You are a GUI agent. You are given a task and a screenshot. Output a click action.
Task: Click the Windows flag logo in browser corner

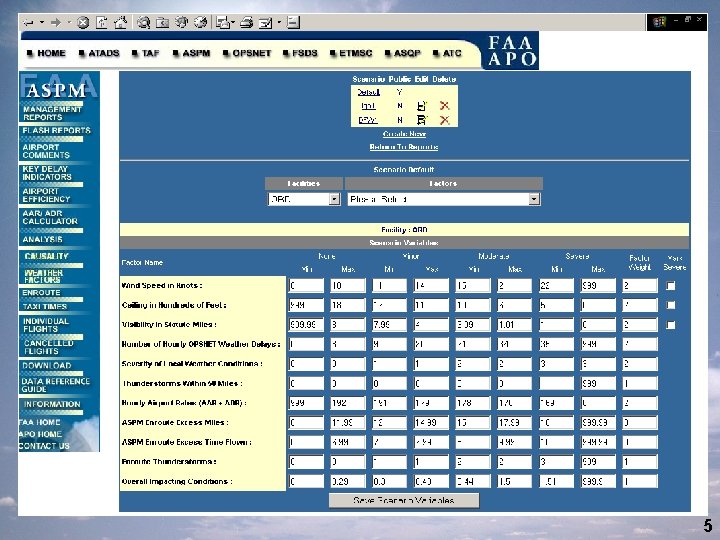click(659, 22)
